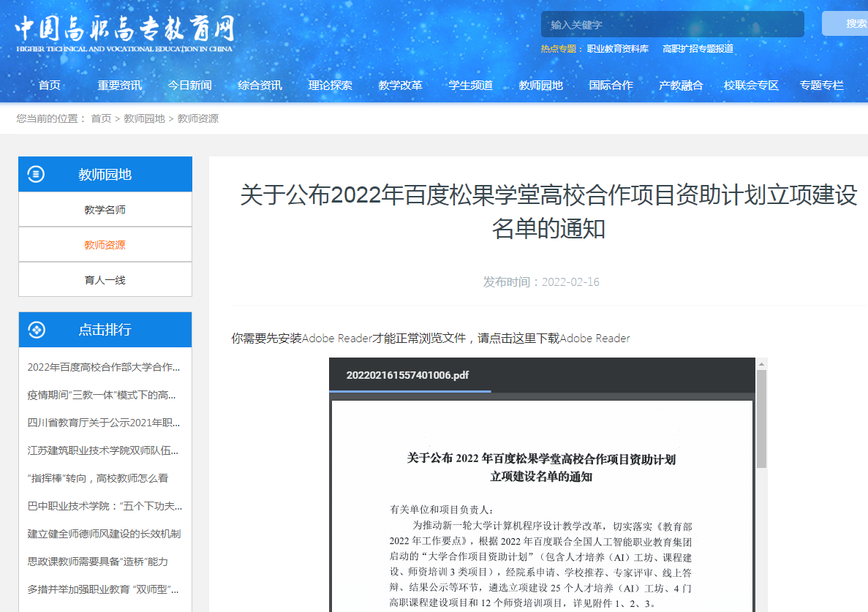
Task: Select 教学名师 in the sidebar
Action: tap(105, 210)
